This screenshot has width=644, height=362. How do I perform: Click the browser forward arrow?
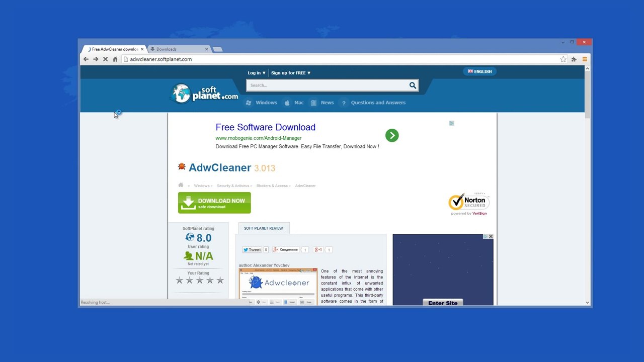(96, 59)
